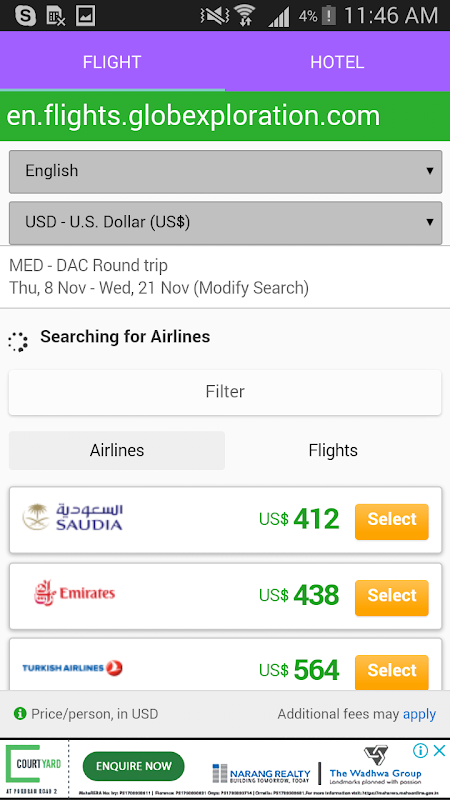Select the Emirates US$ 438 fare

click(392, 597)
